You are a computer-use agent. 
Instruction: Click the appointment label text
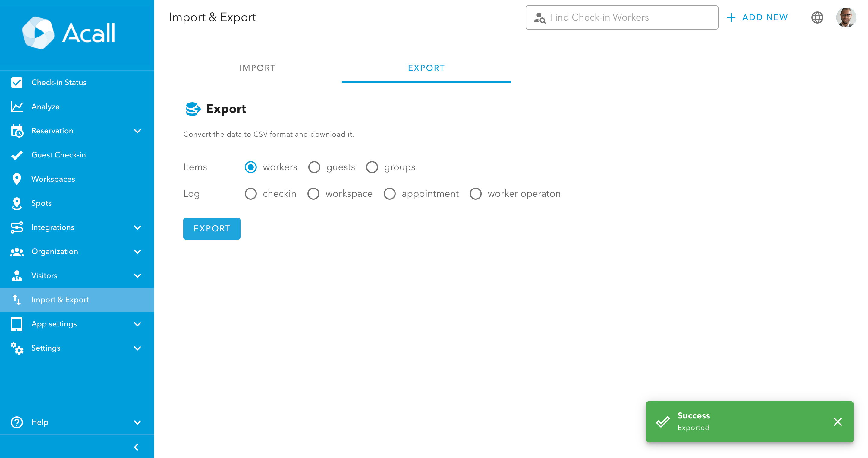(430, 194)
